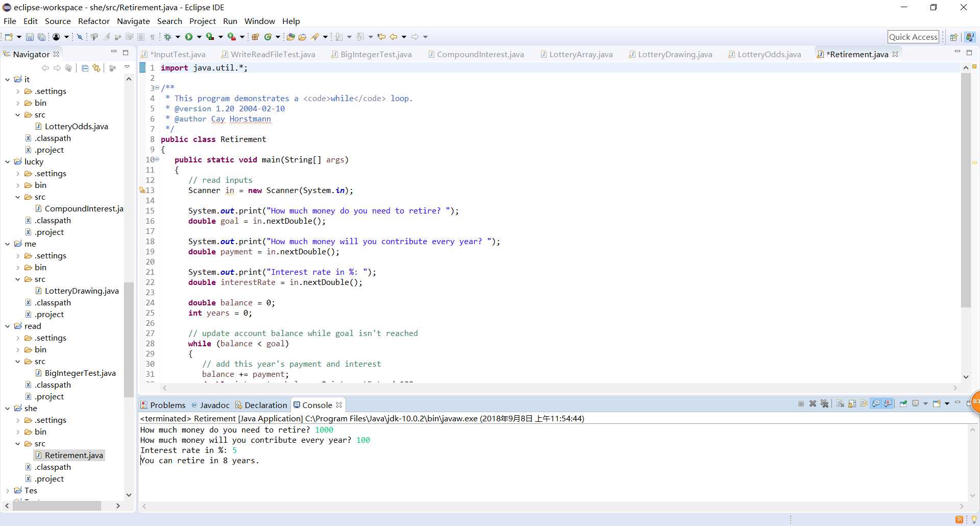Click the Pin Console icon
Image resolution: width=980 pixels, height=526 pixels.
[903, 403]
